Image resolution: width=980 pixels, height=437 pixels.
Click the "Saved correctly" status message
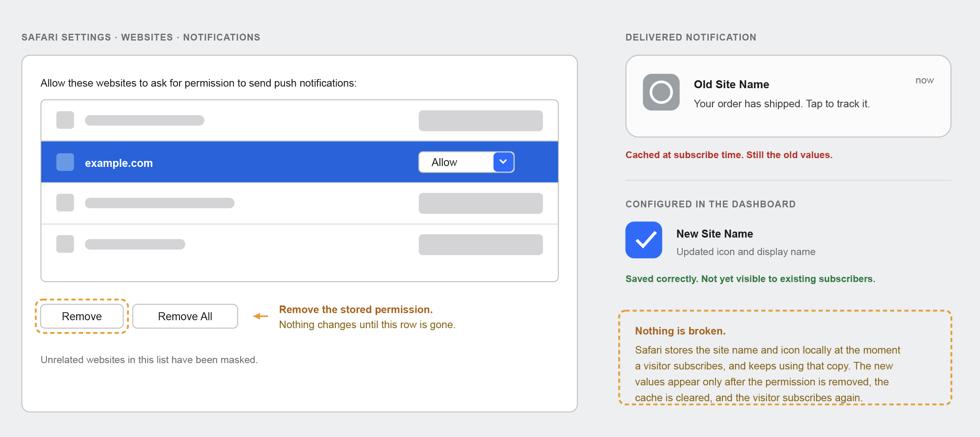[x=750, y=279]
